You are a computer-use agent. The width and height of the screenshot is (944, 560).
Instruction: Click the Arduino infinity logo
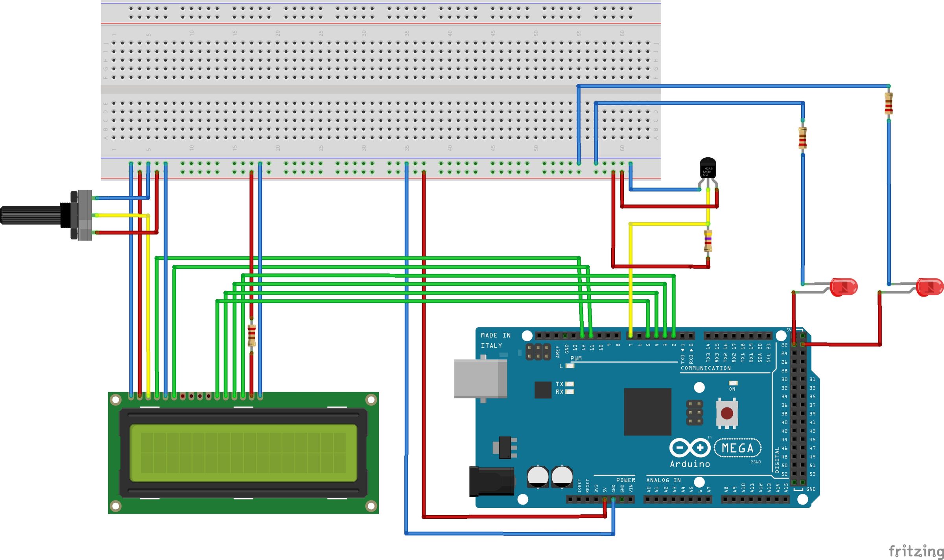690,448
